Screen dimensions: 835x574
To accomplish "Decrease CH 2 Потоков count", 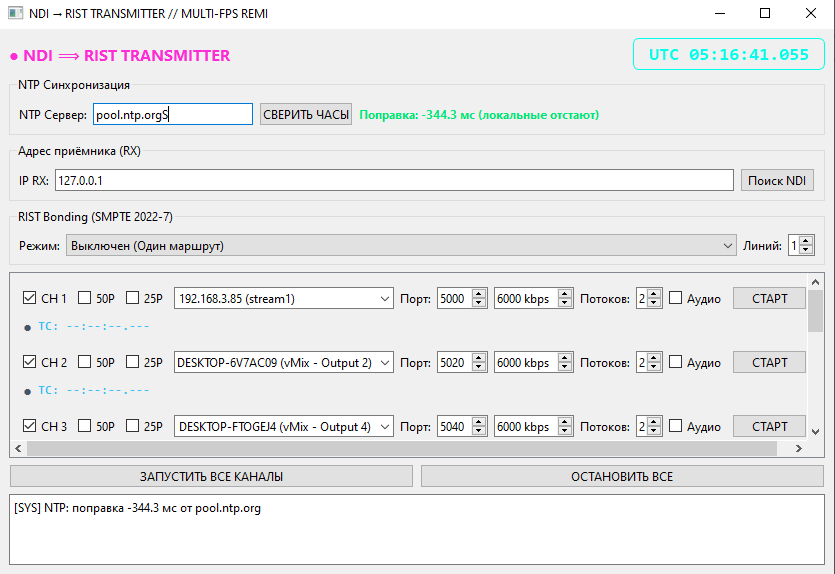I will pos(654,367).
